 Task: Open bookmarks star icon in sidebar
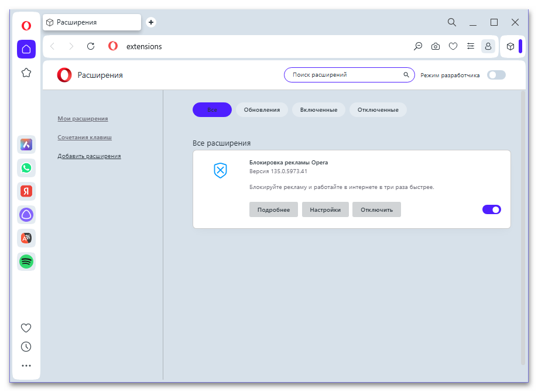[x=26, y=73]
